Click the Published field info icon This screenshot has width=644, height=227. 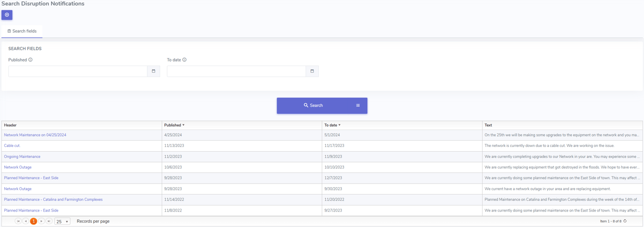tap(30, 60)
